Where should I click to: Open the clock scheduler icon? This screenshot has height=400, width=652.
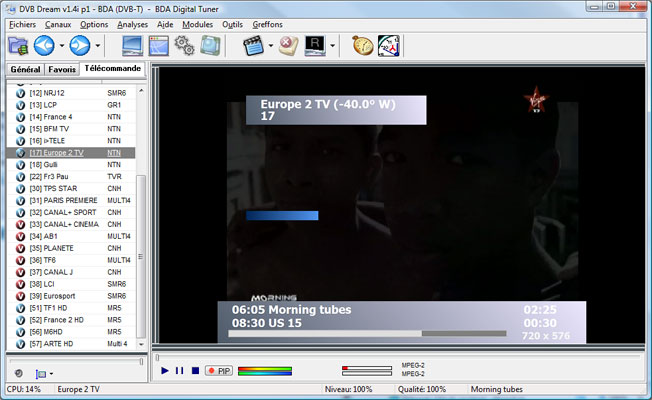[x=389, y=46]
